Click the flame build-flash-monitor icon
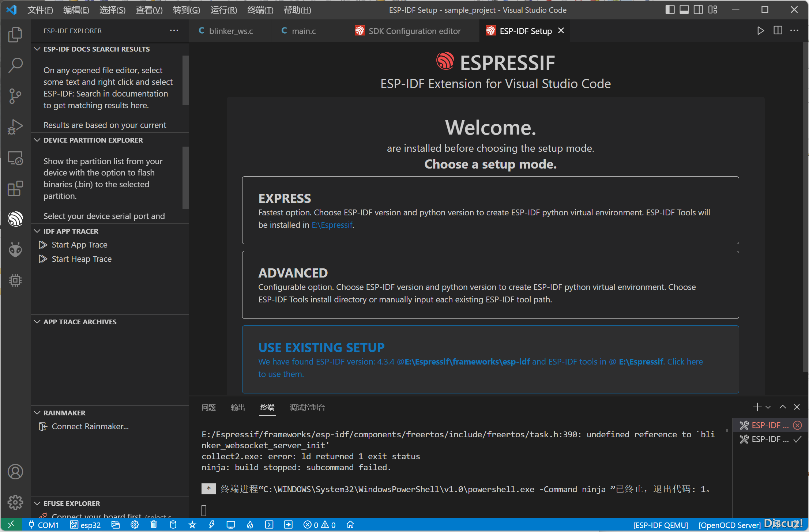The height and width of the screenshot is (532, 809). point(250,525)
